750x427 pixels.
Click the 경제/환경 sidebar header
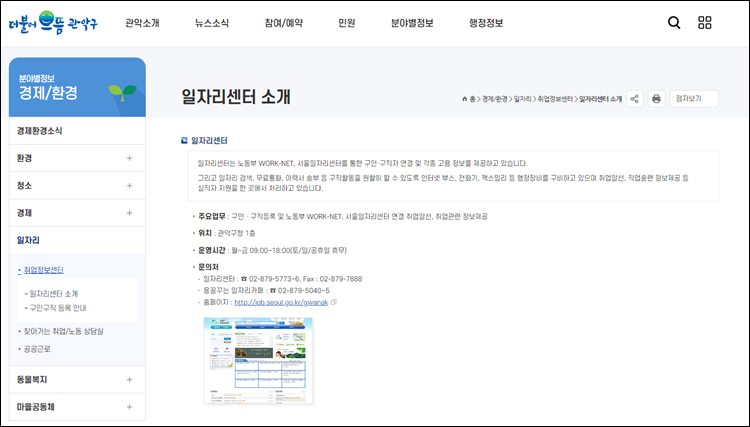pyautogui.click(x=77, y=88)
